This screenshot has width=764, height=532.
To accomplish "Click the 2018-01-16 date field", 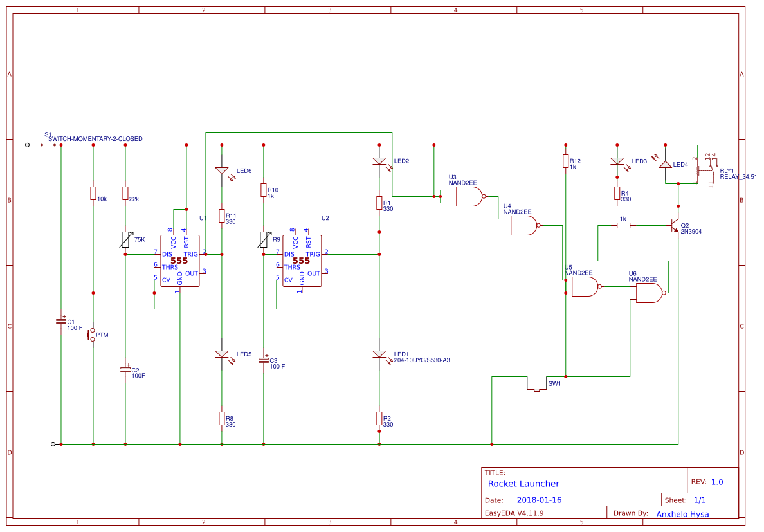I will pos(540,499).
